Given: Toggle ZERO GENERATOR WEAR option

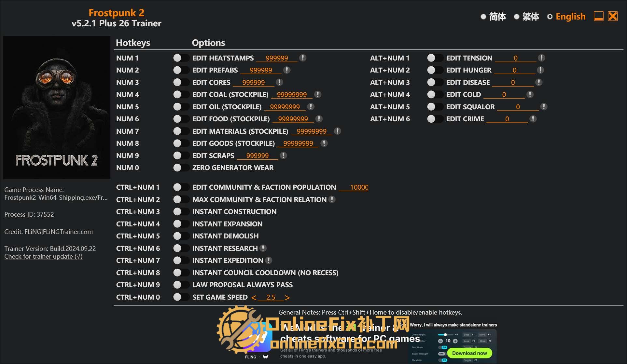Looking at the screenshot, I should pyautogui.click(x=181, y=168).
